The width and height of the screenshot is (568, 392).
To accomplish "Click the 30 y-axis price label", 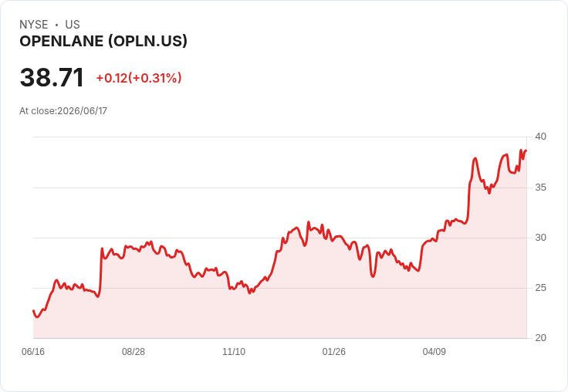I will [541, 238].
